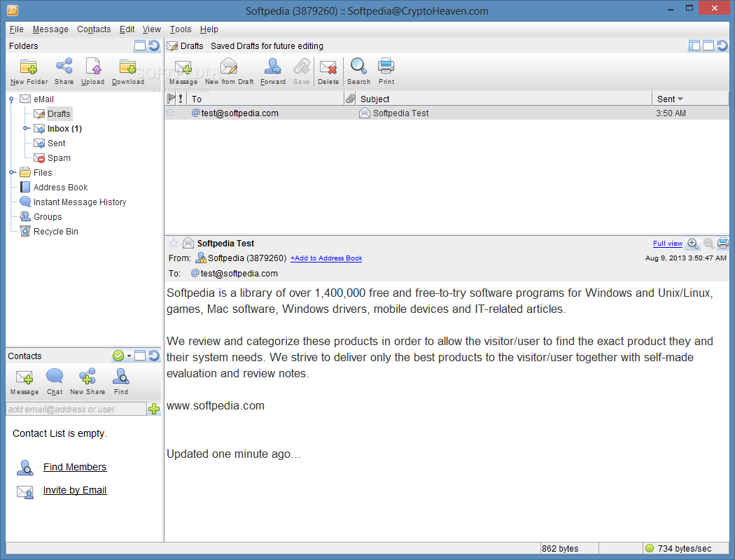Zoom in on message preview
The image size is (735, 560).
(693, 243)
